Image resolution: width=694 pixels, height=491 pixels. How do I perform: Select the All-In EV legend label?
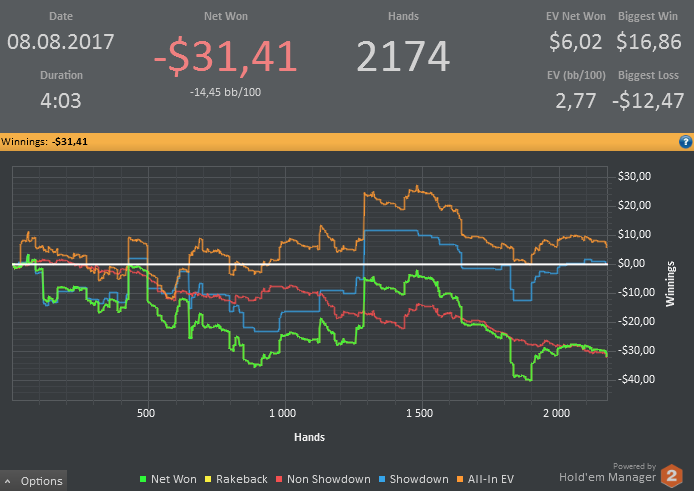coord(491,479)
